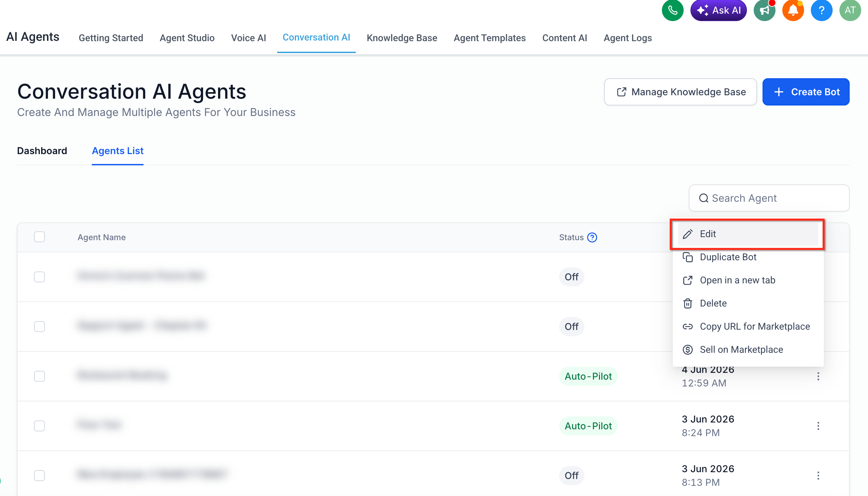Image resolution: width=868 pixels, height=496 pixels.
Task: Click the Off badge in the 8:13 PM row
Action: click(571, 476)
